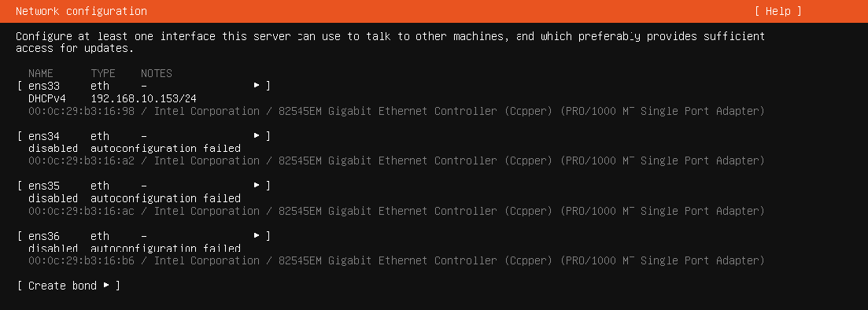The image size is (868, 310).
Task: Click the ens34 disabled status text
Action: tap(54, 149)
